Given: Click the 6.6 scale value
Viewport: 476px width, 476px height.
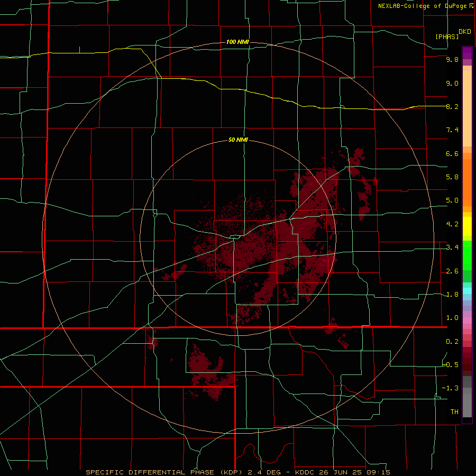Looking at the screenshot, I should 452,154.
